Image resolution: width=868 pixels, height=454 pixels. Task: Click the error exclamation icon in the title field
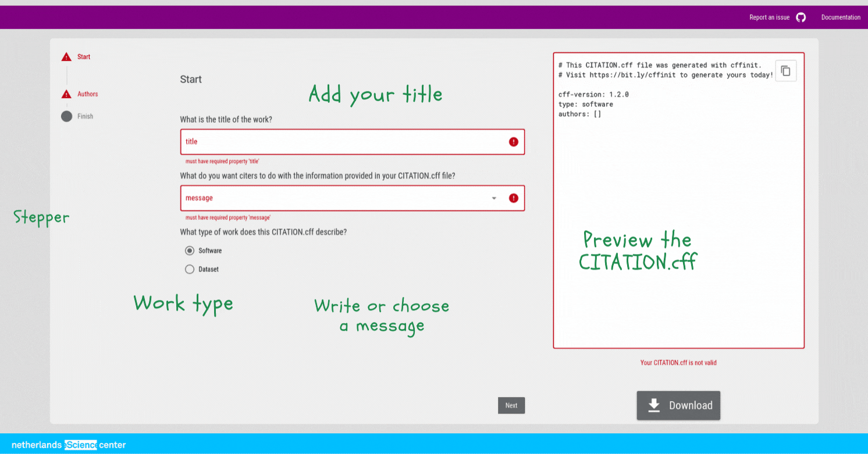513,141
